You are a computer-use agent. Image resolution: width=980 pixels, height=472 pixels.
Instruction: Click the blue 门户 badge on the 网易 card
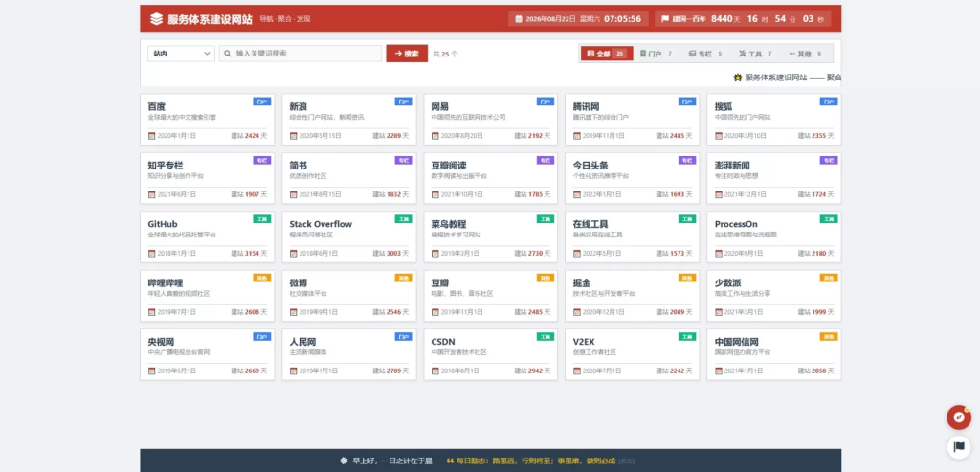[546, 101]
